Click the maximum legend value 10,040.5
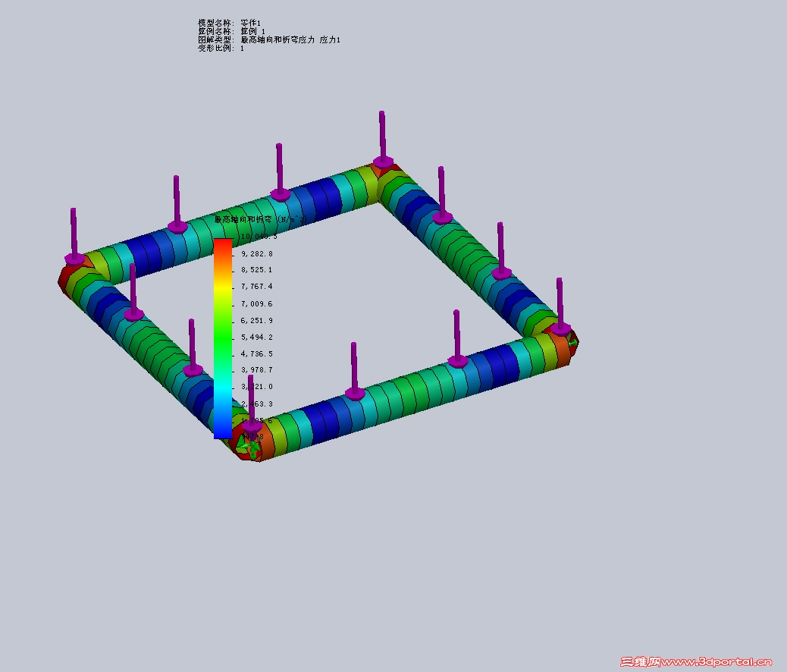The image size is (787, 672). click(x=259, y=236)
